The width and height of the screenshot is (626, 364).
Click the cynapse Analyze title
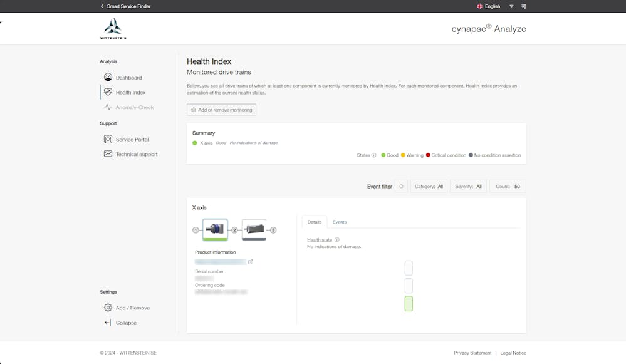click(x=489, y=29)
